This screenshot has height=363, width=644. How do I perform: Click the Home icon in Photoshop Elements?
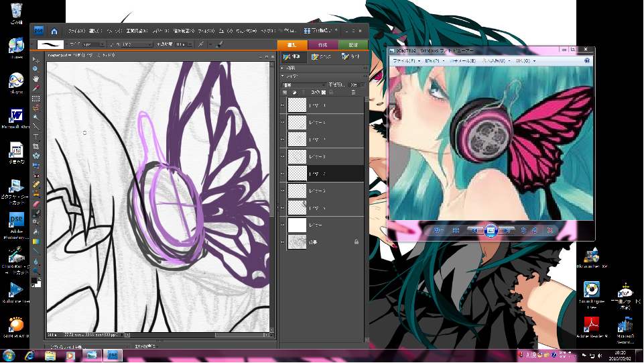54,31
